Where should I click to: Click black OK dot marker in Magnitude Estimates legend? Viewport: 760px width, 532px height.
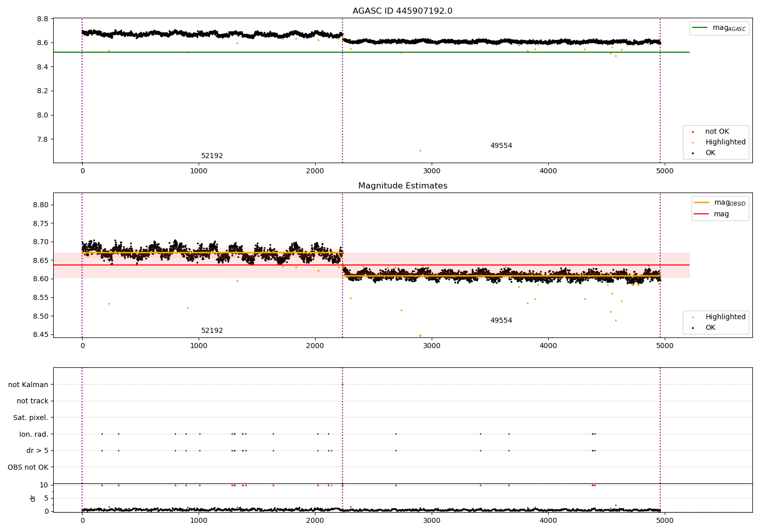(x=693, y=328)
